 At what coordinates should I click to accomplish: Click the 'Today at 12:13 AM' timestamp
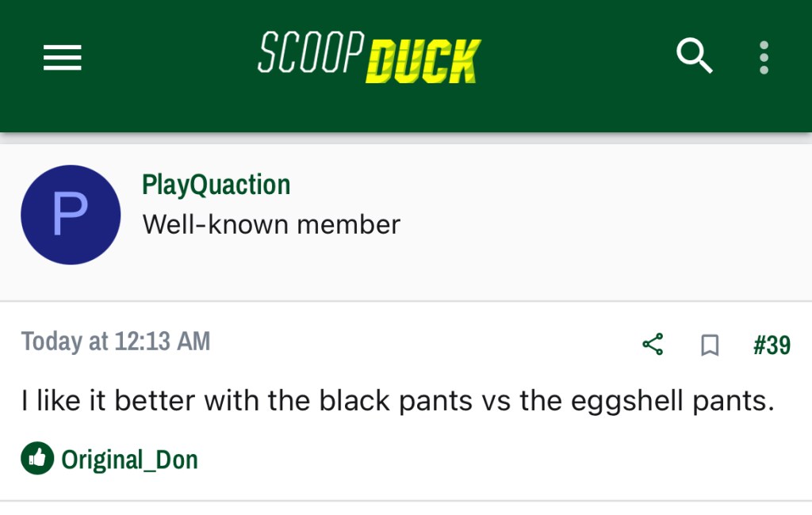coord(116,341)
